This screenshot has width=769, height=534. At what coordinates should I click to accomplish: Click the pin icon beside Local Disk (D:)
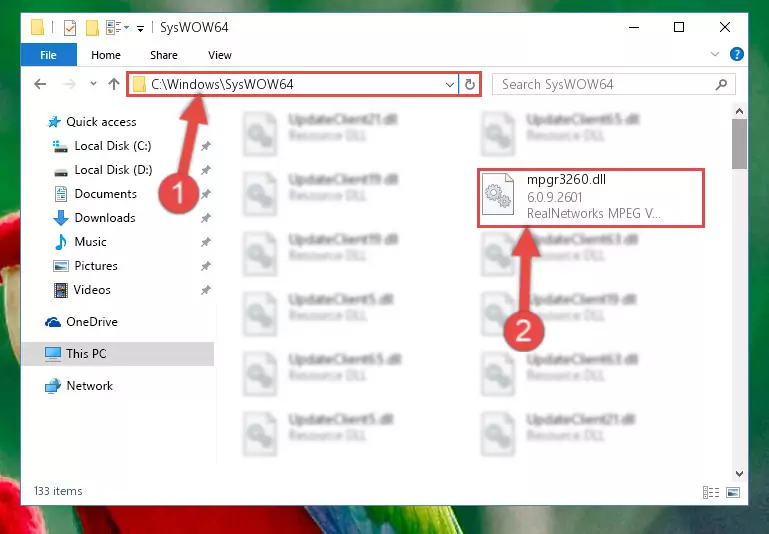click(x=205, y=170)
